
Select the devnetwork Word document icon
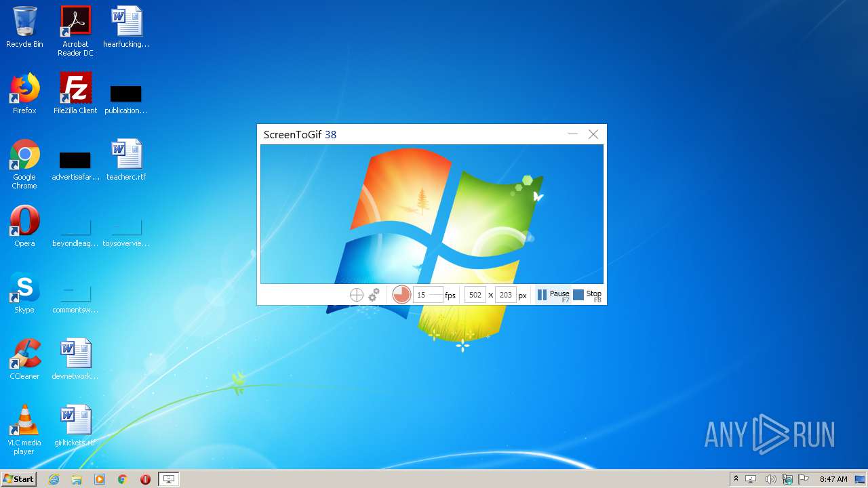[75, 359]
